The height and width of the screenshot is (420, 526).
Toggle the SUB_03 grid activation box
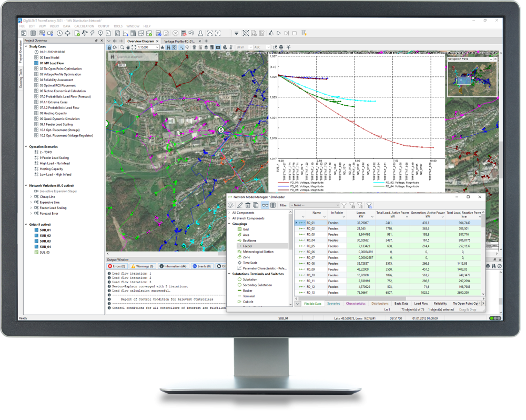coord(37,242)
